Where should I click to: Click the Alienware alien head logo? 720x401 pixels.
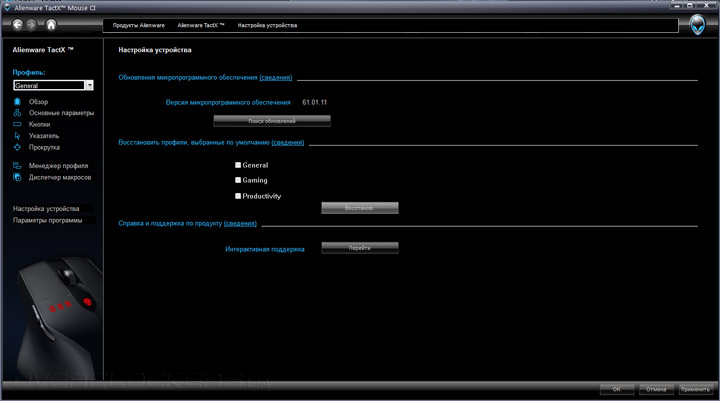[698, 25]
